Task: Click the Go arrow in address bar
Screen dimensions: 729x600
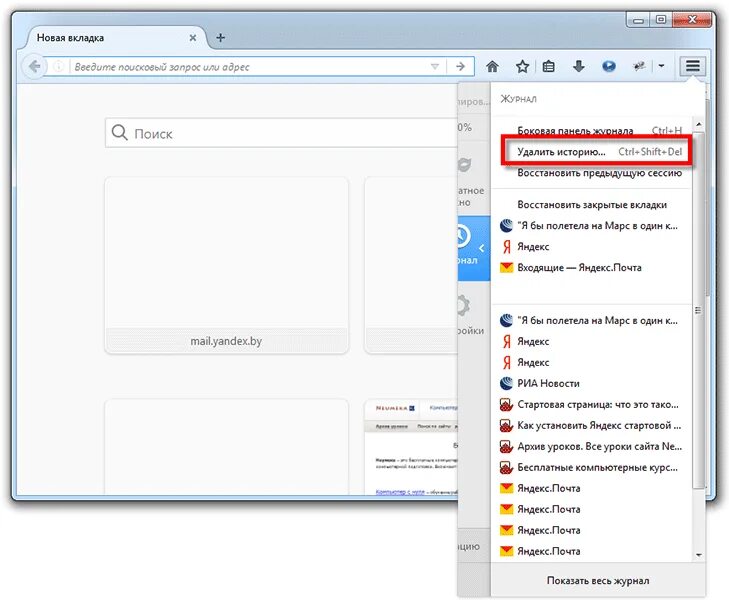Action: [x=460, y=66]
